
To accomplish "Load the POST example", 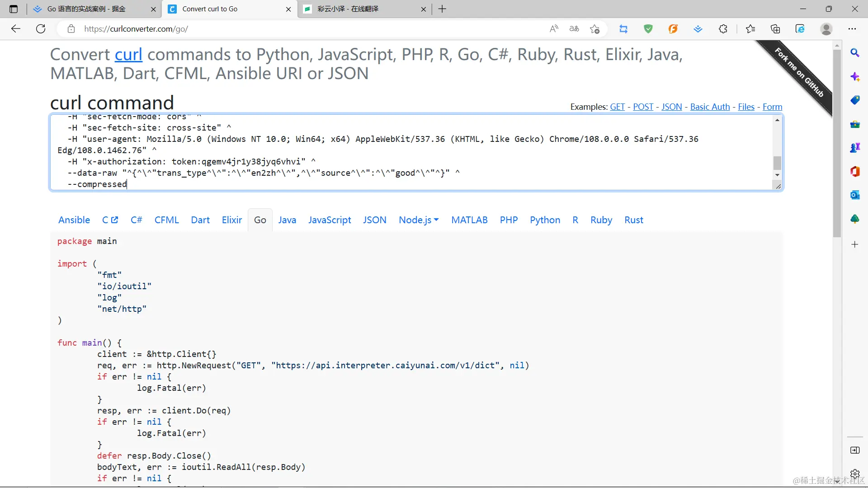I will (643, 107).
